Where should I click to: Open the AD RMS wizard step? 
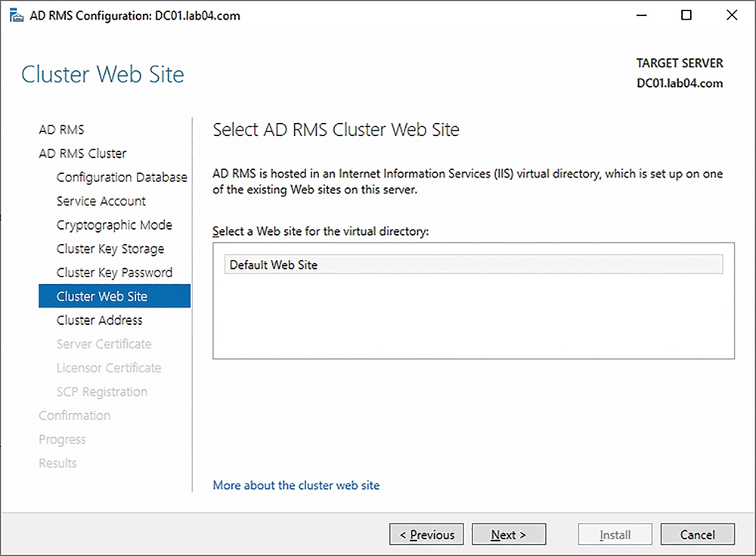click(61, 130)
